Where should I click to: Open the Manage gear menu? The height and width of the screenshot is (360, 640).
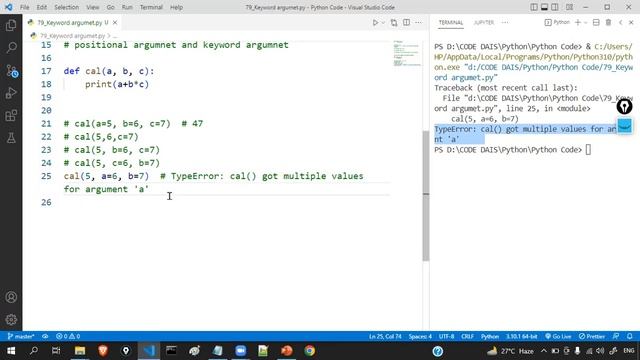(x=11, y=319)
